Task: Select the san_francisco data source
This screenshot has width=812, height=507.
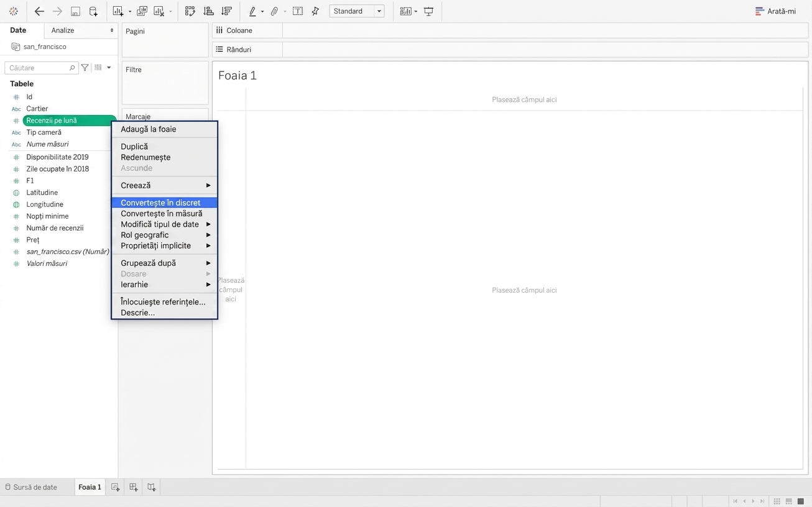Action: click(45, 47)
